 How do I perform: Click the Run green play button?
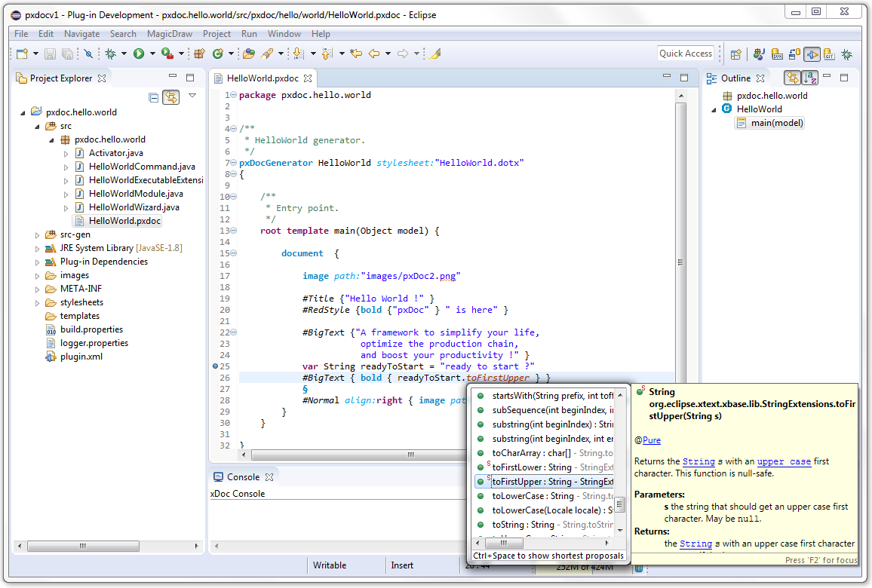pos(139,54)
